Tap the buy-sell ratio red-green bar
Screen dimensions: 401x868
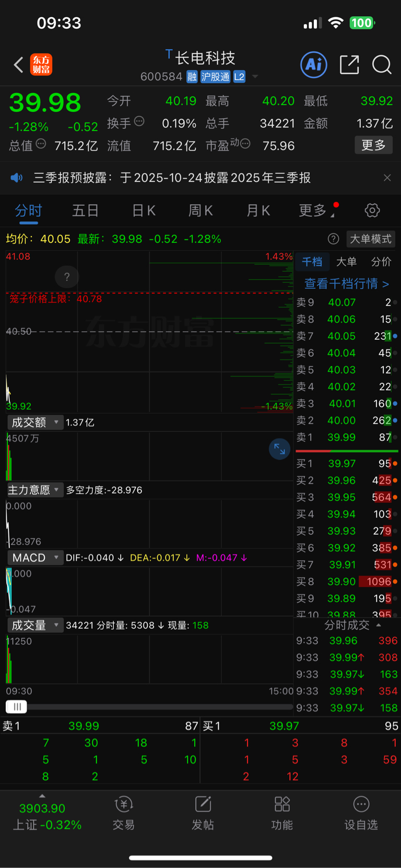point(347,451)
